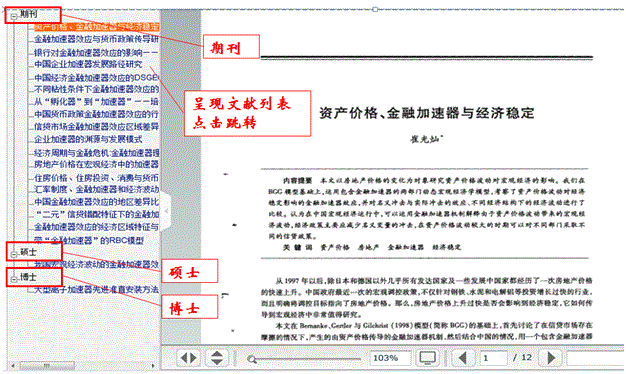The image size is (626, 374).
Task: Collapse the 期刊 tree node
Action: coord(14,16)
